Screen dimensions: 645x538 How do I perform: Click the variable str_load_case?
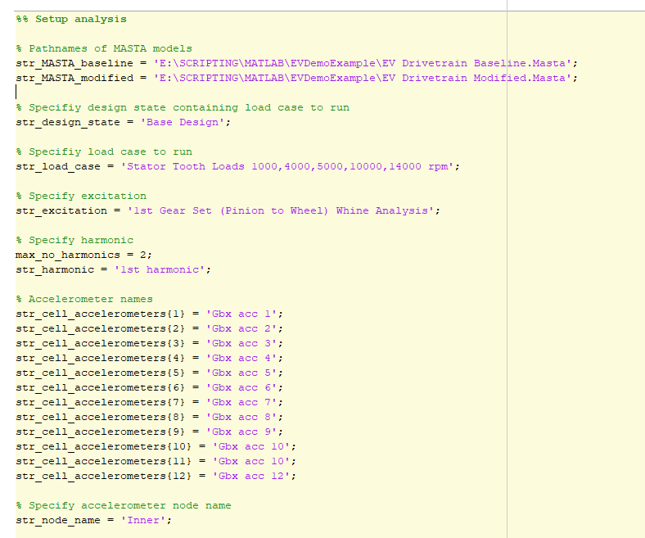58,167
